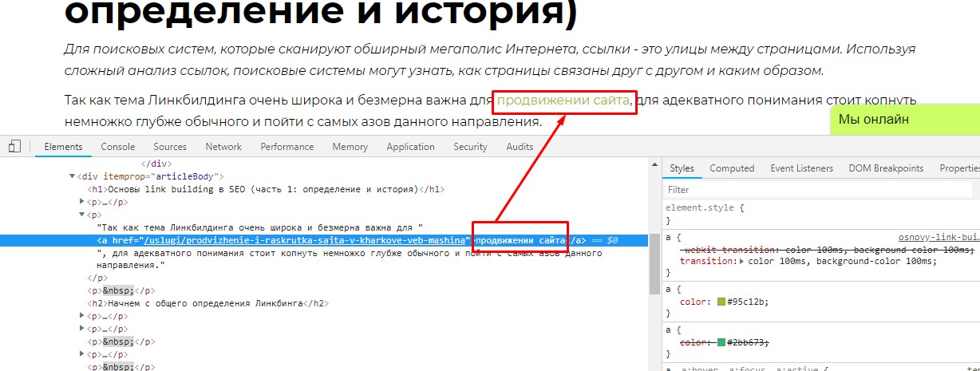Expand the transition property shorthand triangle
Viewport: 980px width, 371px height.
(743, 261)
